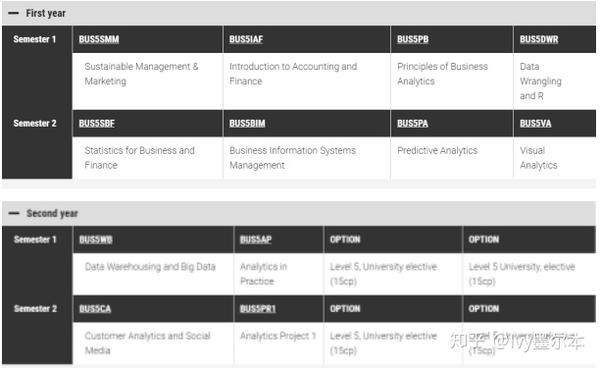Collapse the First year section
Screen dimensions: 600x369
[x=13, y=13]
